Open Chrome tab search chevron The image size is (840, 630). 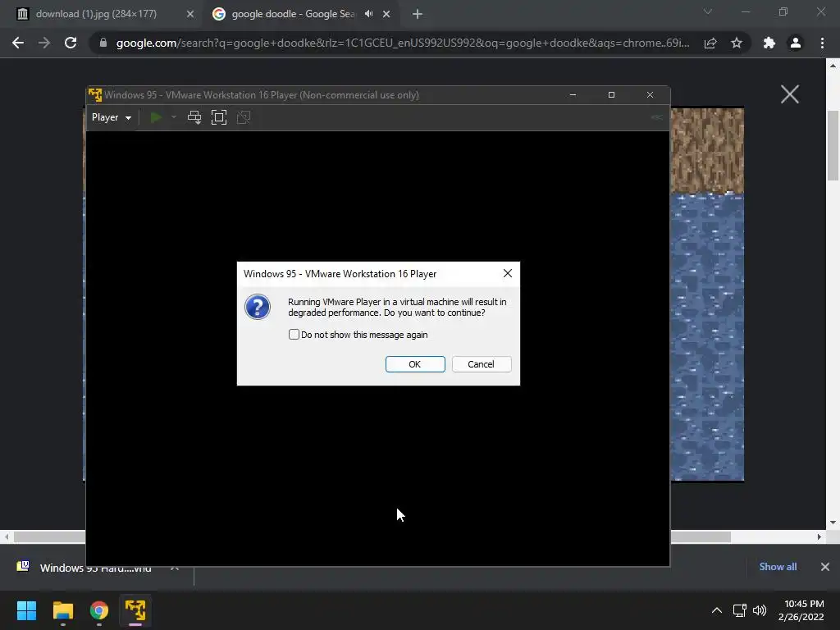pyautogui.click(x=708, y=11)
